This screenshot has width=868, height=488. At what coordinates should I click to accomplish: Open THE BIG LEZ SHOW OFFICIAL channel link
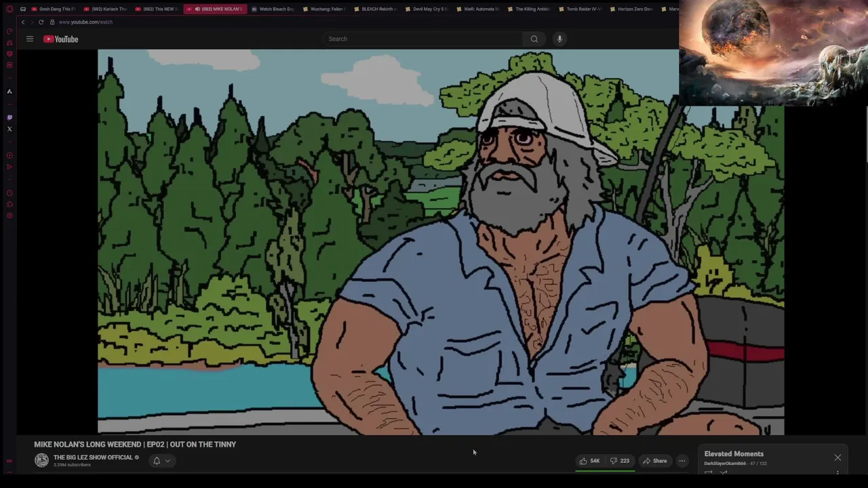pos(93,457)
